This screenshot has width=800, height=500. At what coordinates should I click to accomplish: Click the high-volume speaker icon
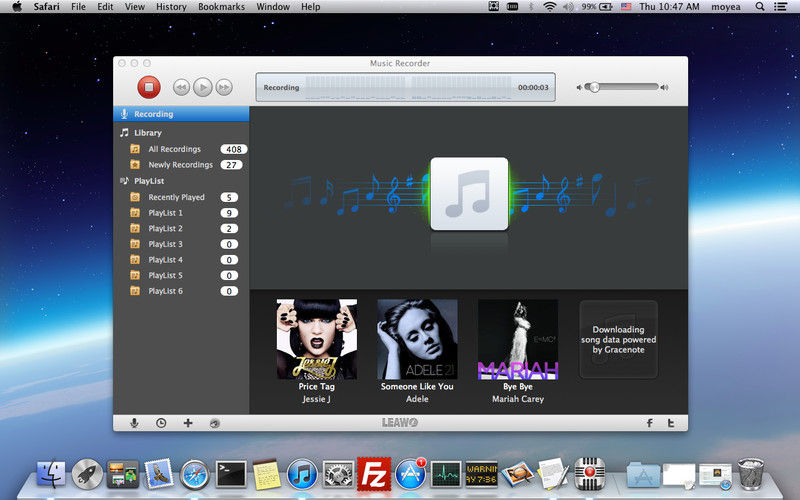664,87
